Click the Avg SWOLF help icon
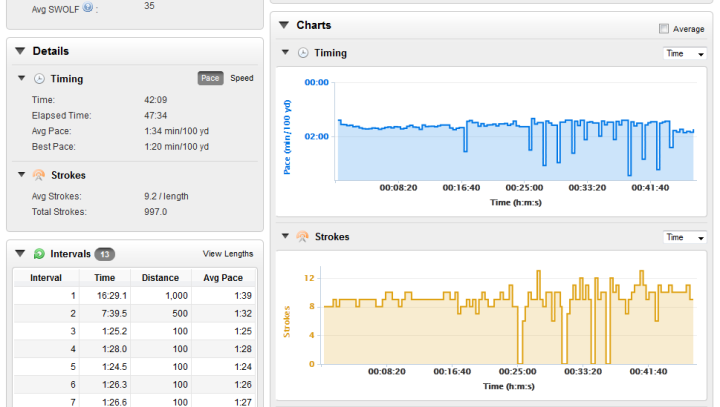This screenshot has height=407, width=720. tap(88, 7)
